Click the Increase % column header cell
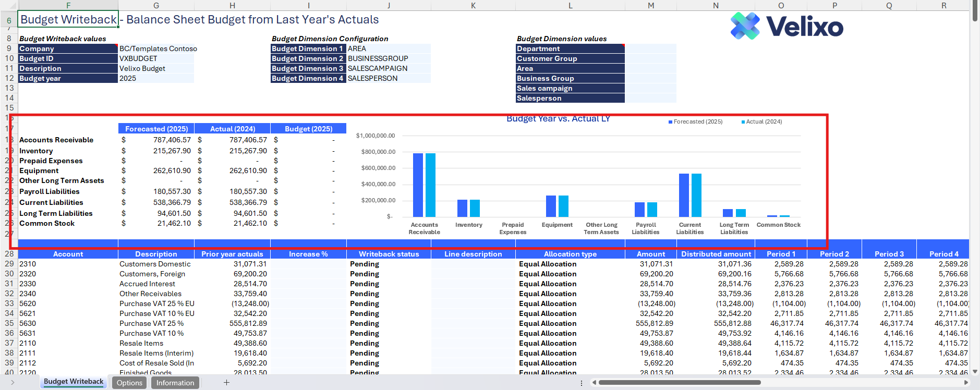 tap(308, 254)
